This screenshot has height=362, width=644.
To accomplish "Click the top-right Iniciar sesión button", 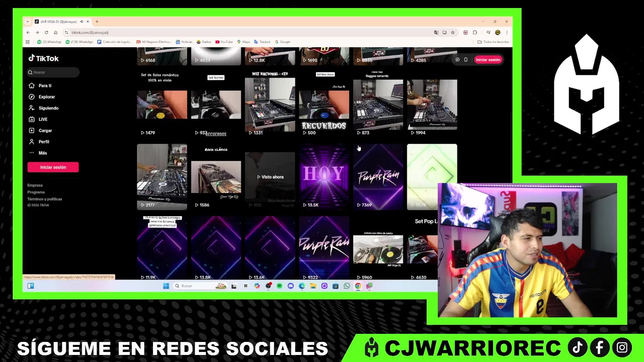I will coord(488,59).
